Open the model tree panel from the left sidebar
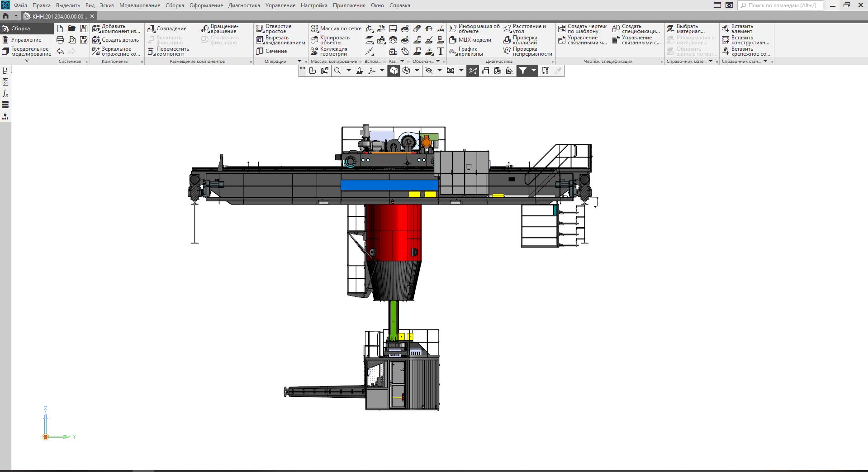 5,71
